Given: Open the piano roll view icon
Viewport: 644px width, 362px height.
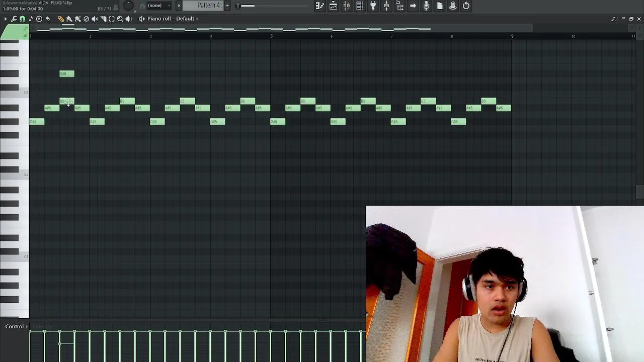Looking at the screenshot, I should tap(333, 6).
